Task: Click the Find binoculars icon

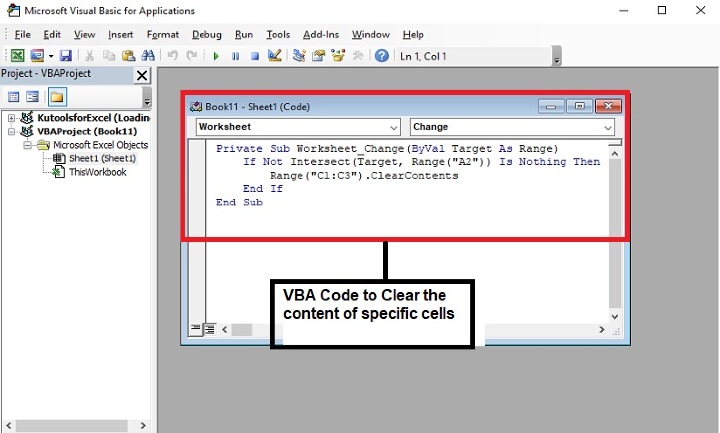Action: (x=148, y=56)
